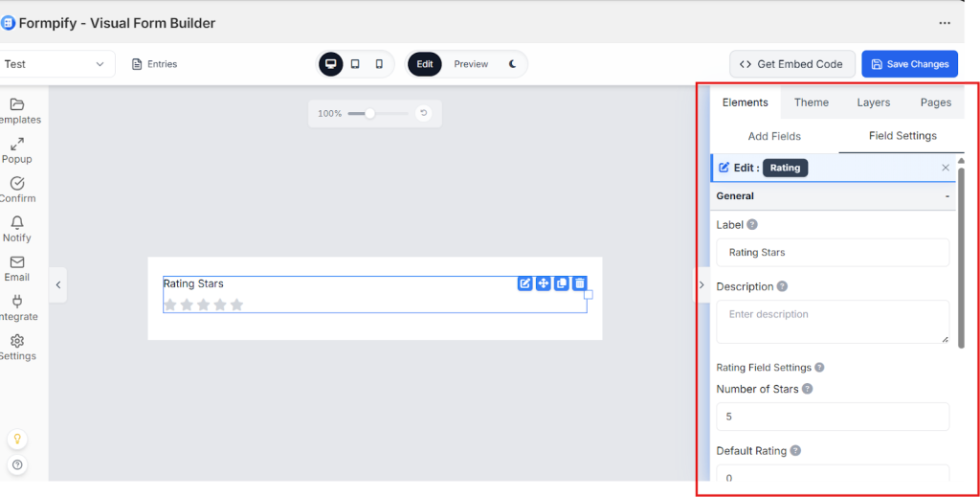Select the first rating star
Screen dimensions: 980x497
point(170,305)
